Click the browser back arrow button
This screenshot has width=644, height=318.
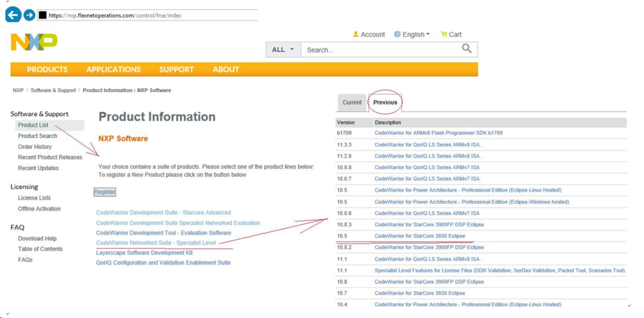coord(13,15)
